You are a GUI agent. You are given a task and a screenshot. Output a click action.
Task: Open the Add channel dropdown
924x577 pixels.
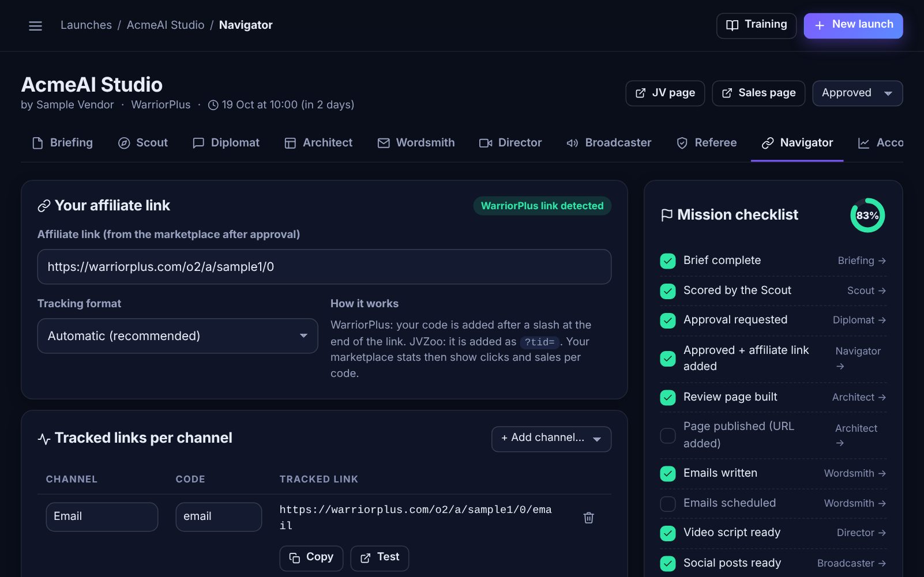click(551, 439)
